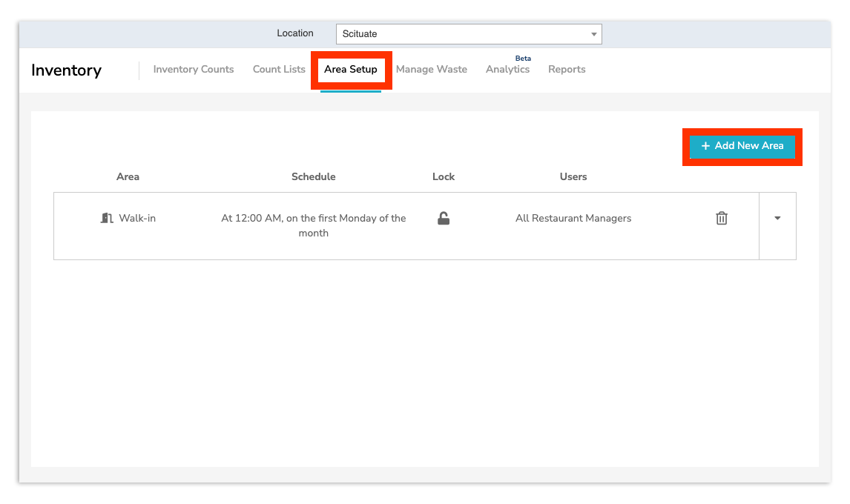Click the Schedule column header
Screen dimensions: 850x504
coord(313,176)
